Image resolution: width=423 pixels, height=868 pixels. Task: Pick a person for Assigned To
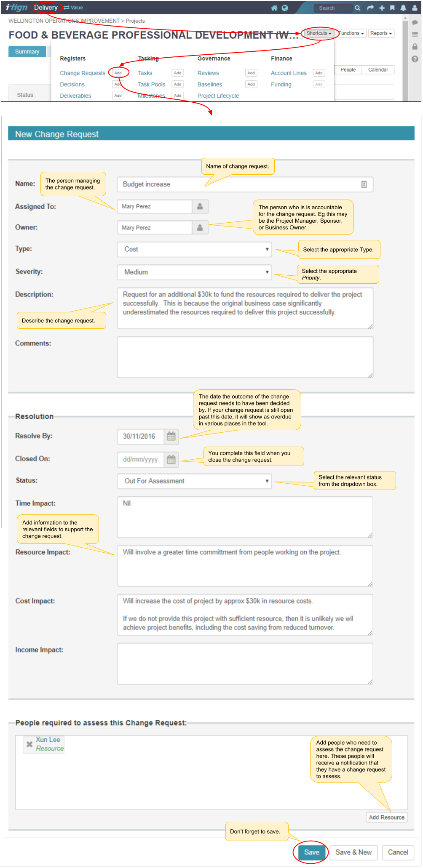pyautogui.click(x=200, y=207)
